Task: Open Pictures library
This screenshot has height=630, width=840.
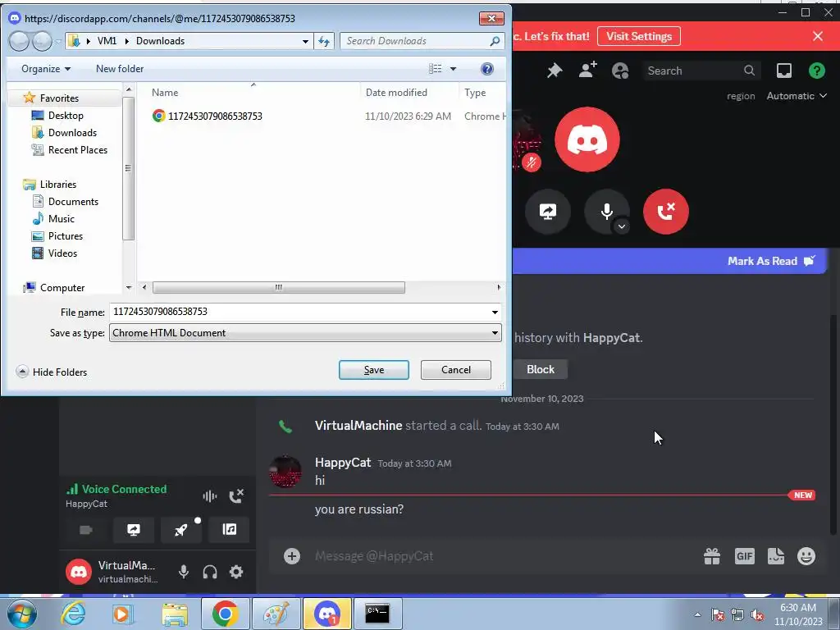Action: tap(66, 235)
